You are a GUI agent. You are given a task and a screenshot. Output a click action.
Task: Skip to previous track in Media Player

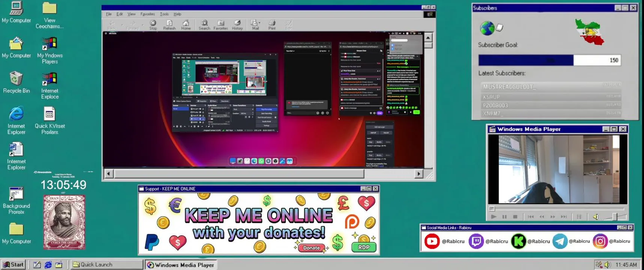[531, 217]
